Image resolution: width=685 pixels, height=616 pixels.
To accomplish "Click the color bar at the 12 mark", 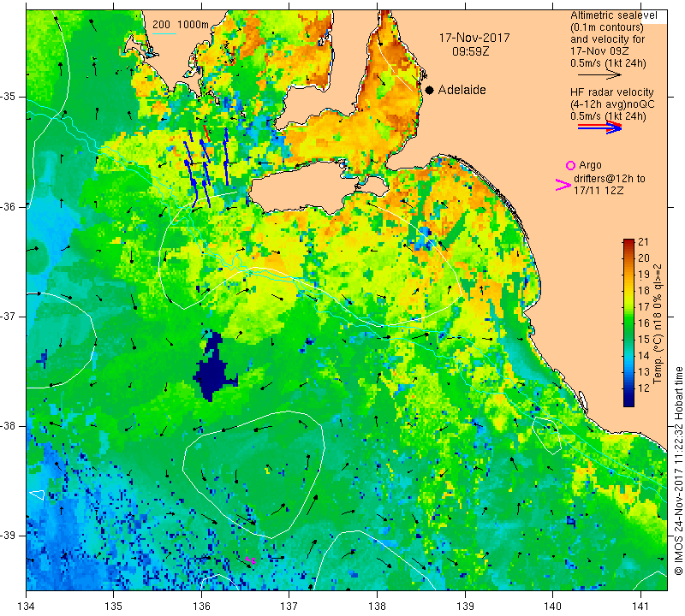I will click(x=628, y=388).
